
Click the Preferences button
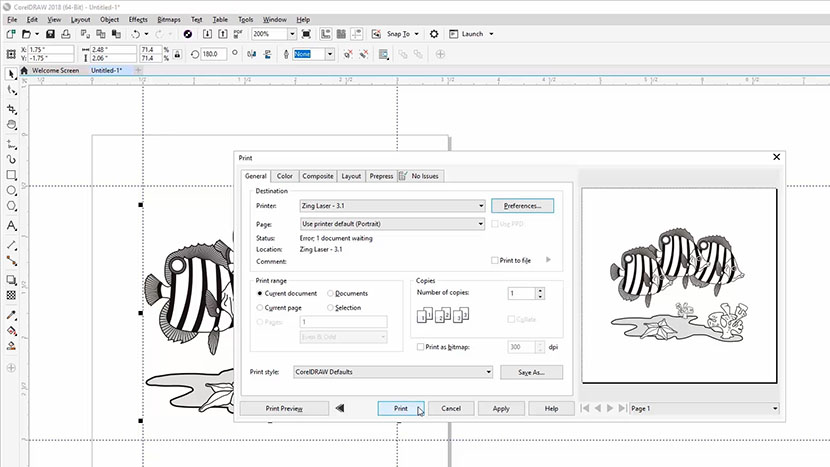click(522, 205)
